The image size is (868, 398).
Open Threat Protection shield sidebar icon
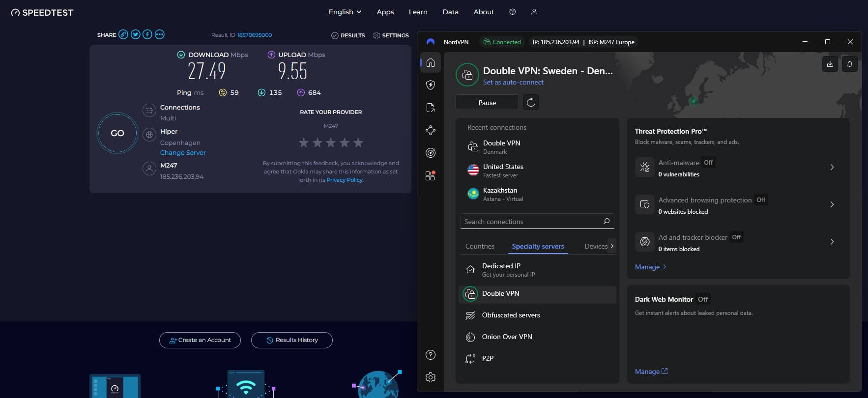click(x=431, y=85)
